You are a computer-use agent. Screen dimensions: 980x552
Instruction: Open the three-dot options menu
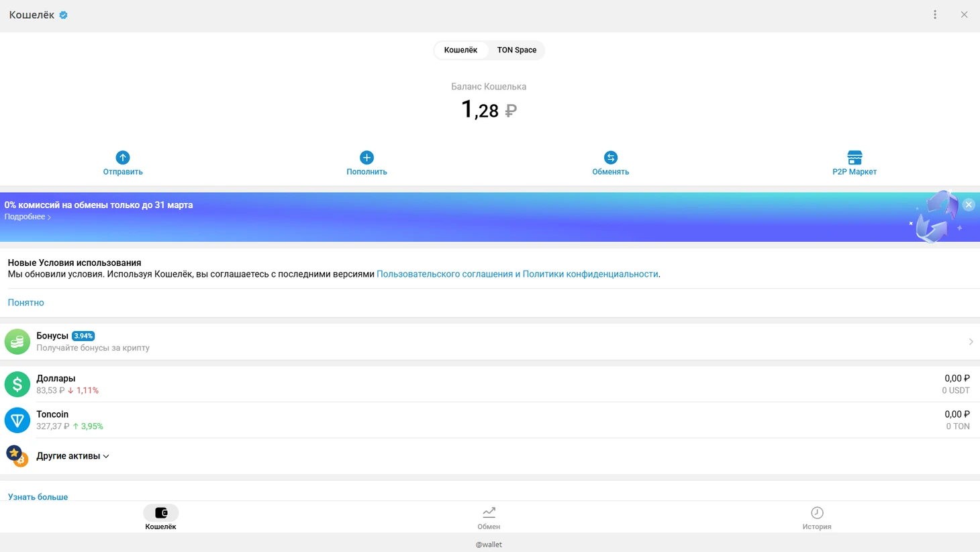(x=935, y=15)
